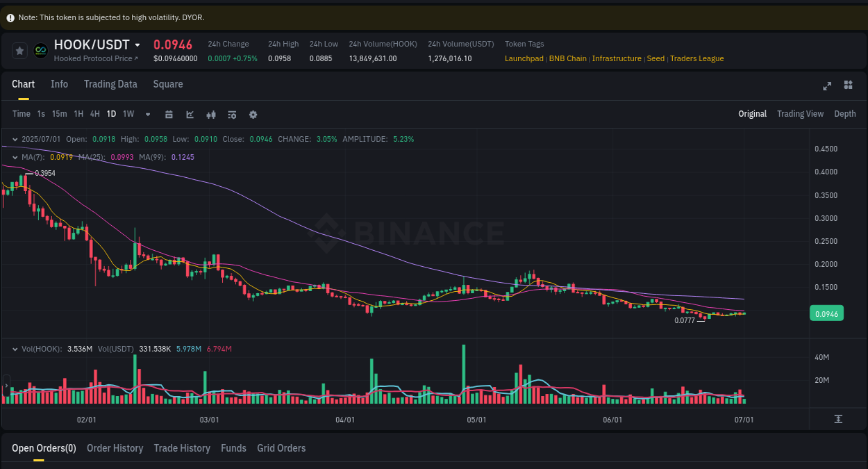Image resolution: width=868 pixels, height=469 pixels.
Task: Select the 1W timeframe
Action: point(128,114)
